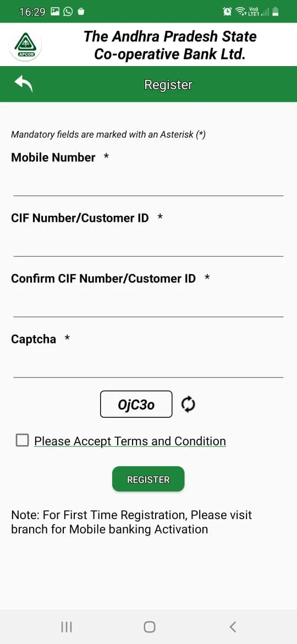Image resolution: width=297 pixels, height=644 pixels.
Task: Tap the Wi-Fi icon in status bar
Action: pyautogui.click(x=240, y=12)
